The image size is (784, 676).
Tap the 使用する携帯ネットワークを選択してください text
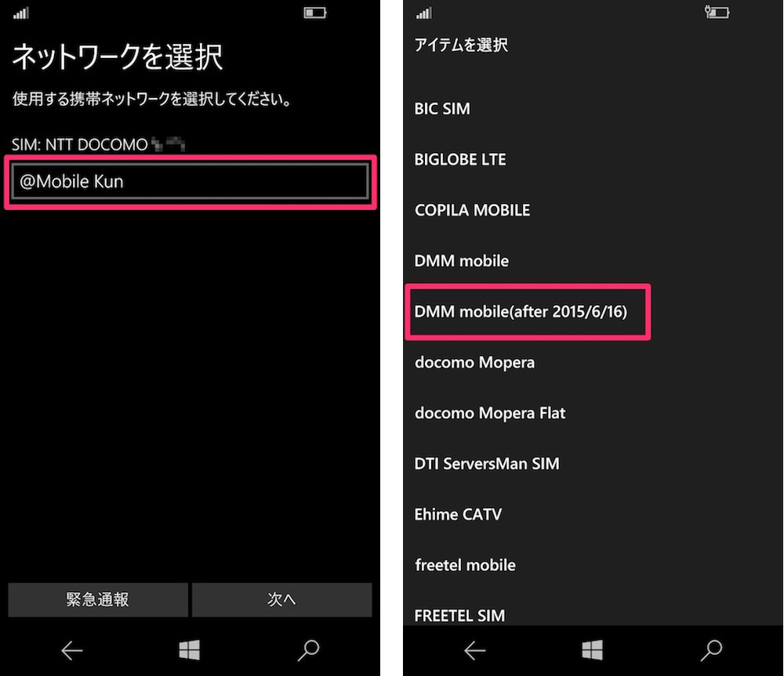point(152,99)
